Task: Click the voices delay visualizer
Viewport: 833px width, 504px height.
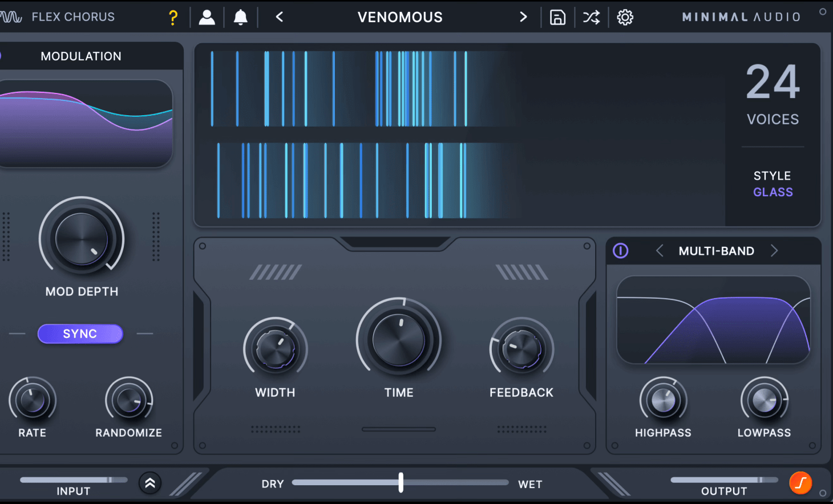Action: (x=459, y=135)
